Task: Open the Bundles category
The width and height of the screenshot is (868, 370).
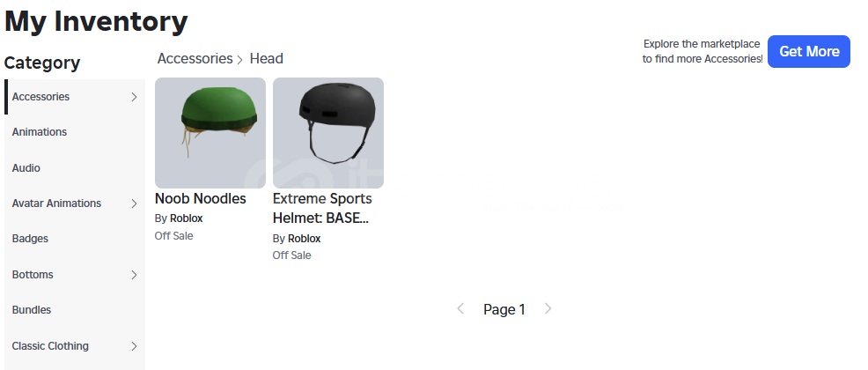Action: coord(32,310)
